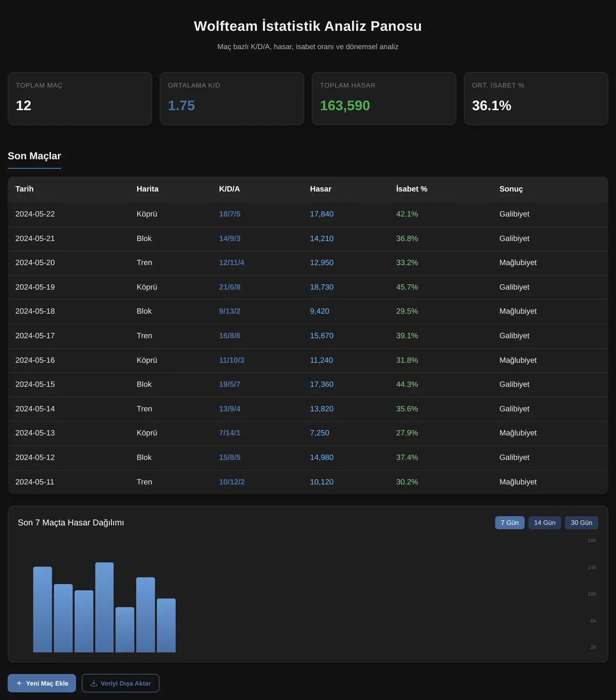Click K/D/A value 19/5/7
Viewport: 616px width, 700px height.
229,384
